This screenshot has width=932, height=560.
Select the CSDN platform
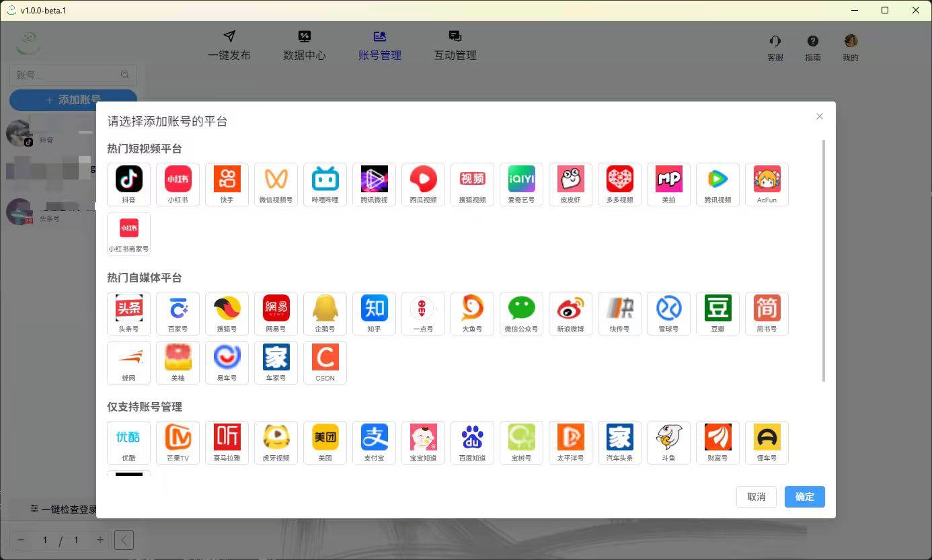click(x=325, y=362)
